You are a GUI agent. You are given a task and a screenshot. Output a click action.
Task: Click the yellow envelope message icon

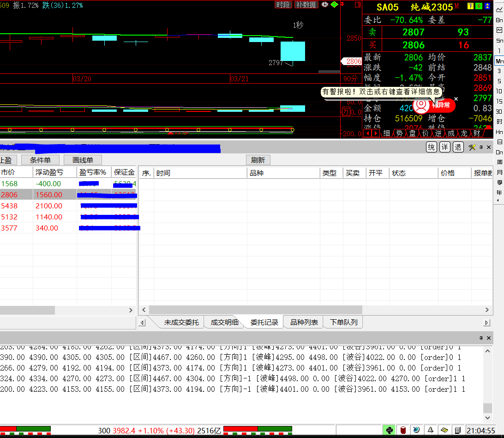(444, 431)
